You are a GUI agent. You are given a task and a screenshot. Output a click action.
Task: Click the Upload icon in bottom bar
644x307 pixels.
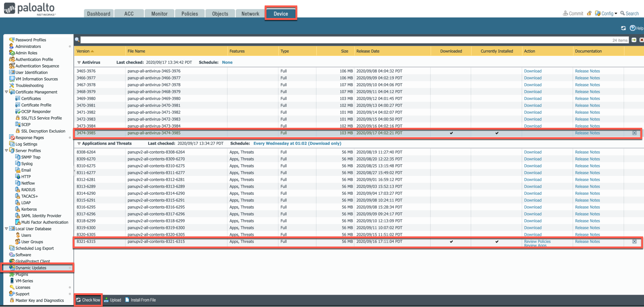point(106,300)
